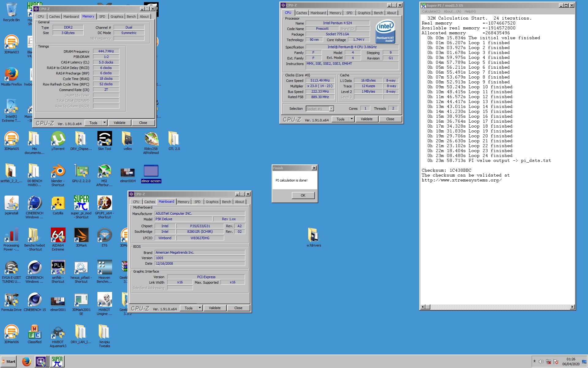
Task: Switch to the SPD tab in Memory CPU-Z
Action: (102, 17)
